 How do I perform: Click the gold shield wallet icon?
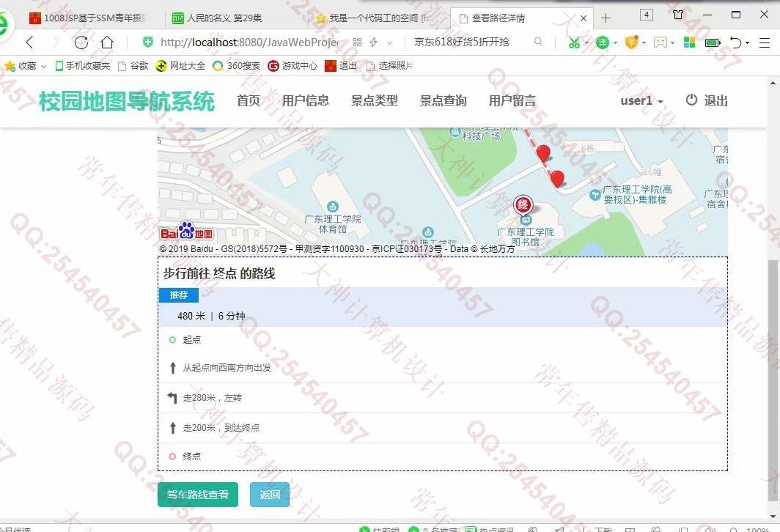[x=631, y=43]
